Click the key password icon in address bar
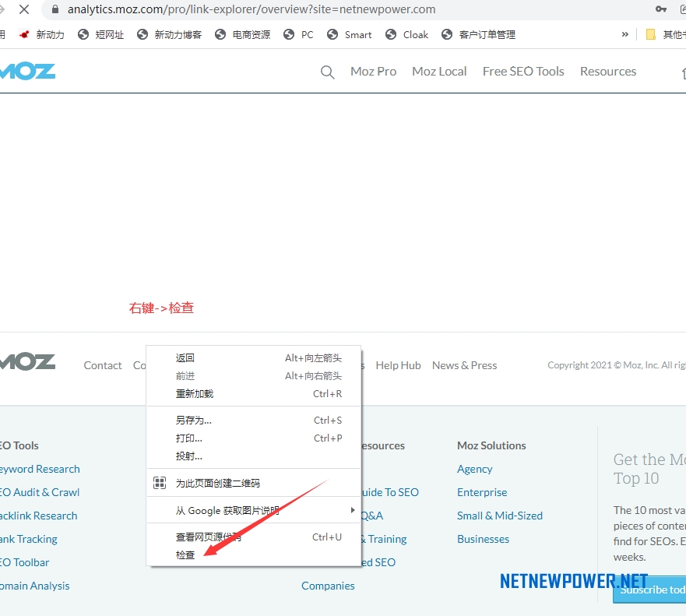Viewport: 686px width, 616px height. coord(660,9)
